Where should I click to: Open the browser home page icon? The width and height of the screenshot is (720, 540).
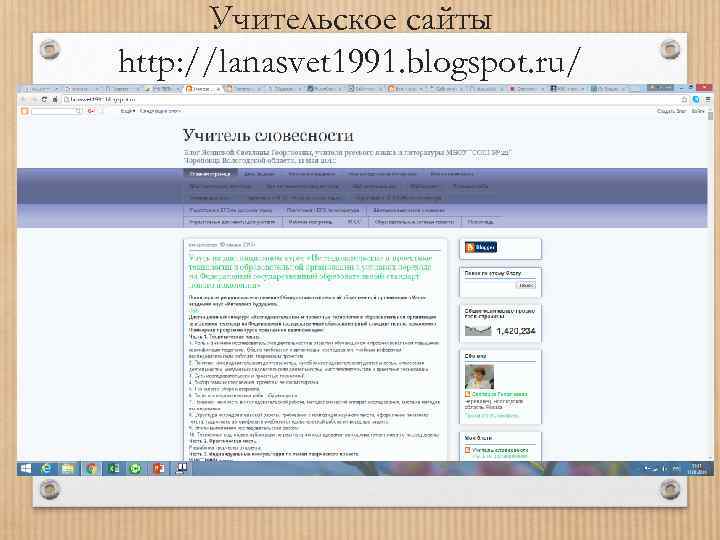click(x=55, y=100)
